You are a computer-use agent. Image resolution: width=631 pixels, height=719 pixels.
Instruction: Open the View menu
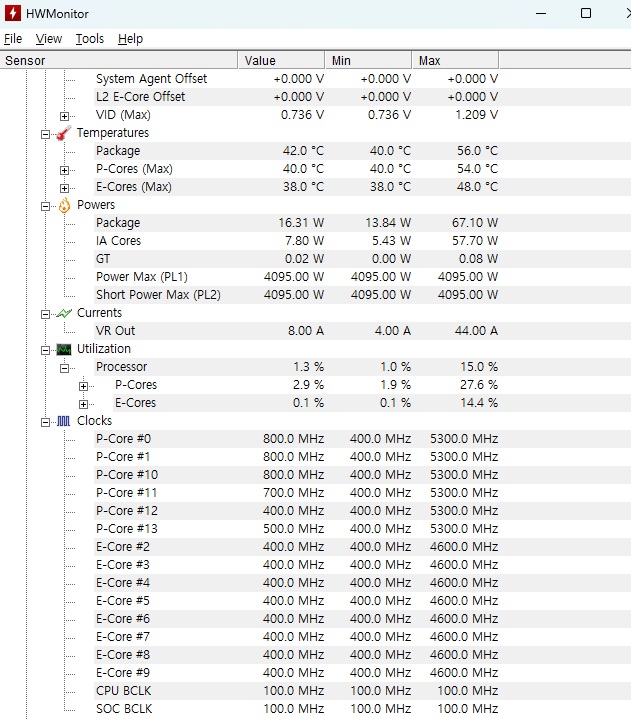(x=49, y=39)
